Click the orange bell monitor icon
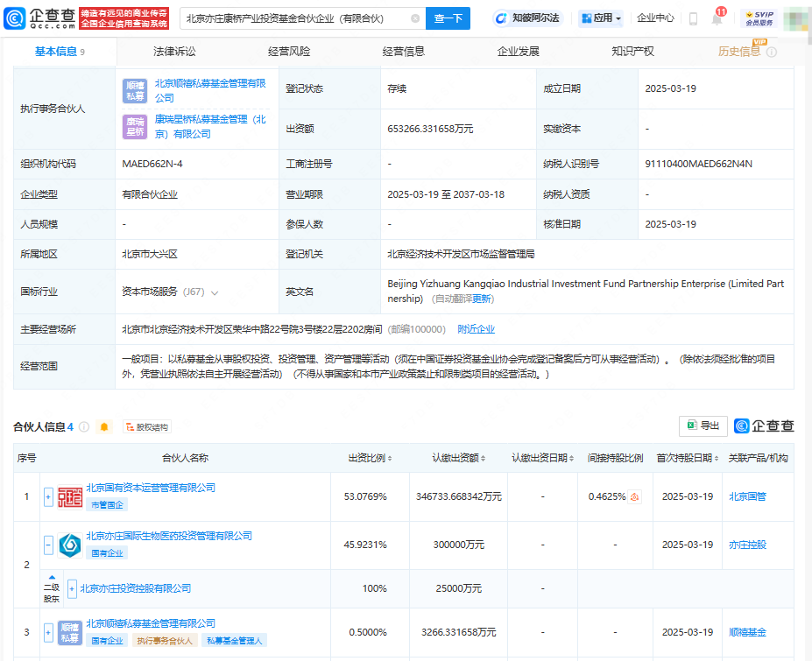 point(104,427)
